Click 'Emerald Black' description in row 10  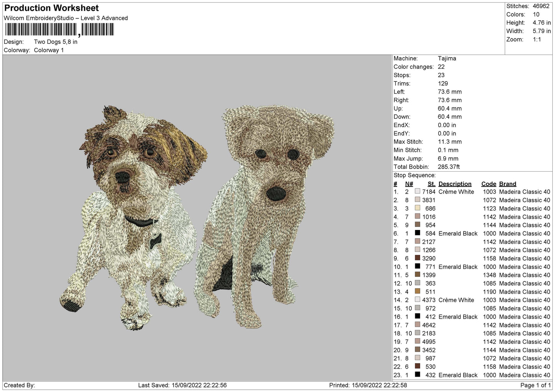[x=458, y=266]
